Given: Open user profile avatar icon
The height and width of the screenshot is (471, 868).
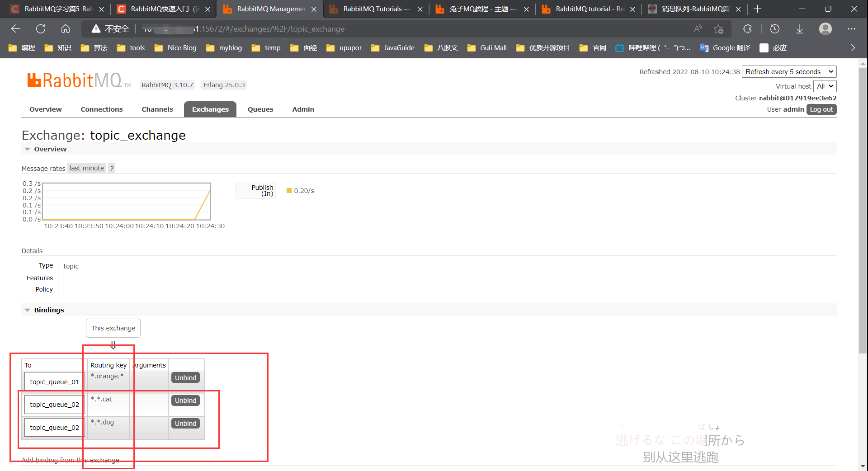Looking at the screenshot, I should pyautogui.click(x=826, y=29).
